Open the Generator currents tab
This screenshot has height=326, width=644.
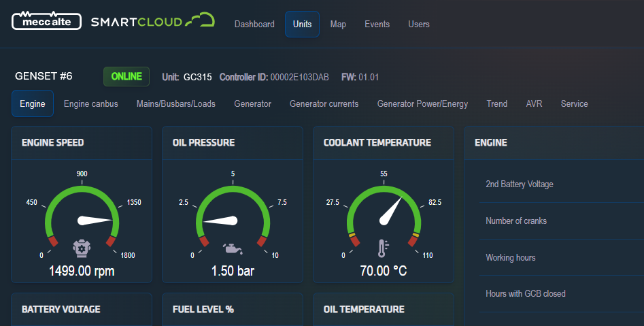(324, 103)
